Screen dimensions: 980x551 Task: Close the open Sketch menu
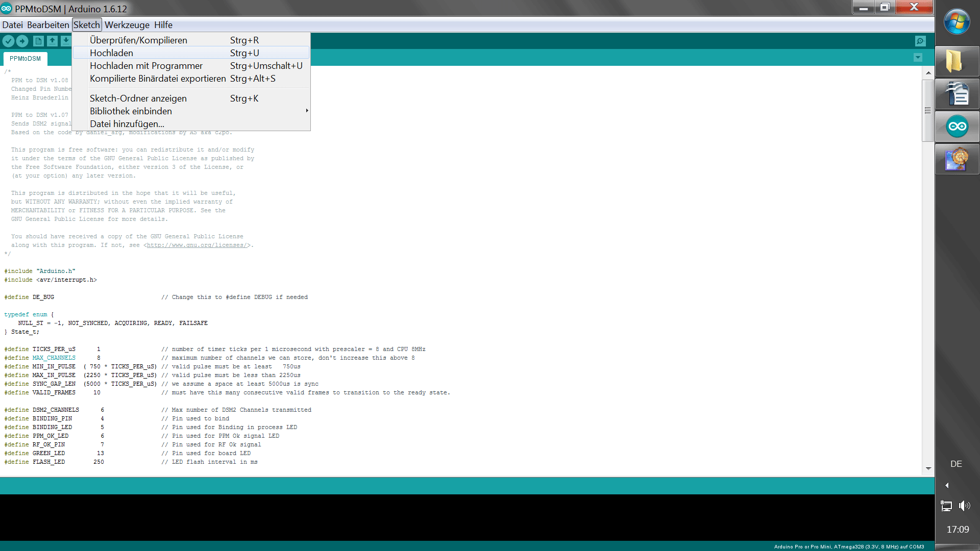pyautogui.click(x=87, y=25)
